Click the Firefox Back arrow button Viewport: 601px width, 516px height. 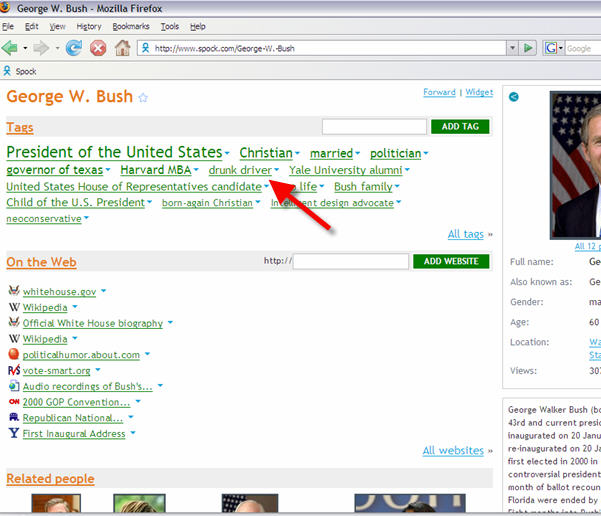pos(9,48)
